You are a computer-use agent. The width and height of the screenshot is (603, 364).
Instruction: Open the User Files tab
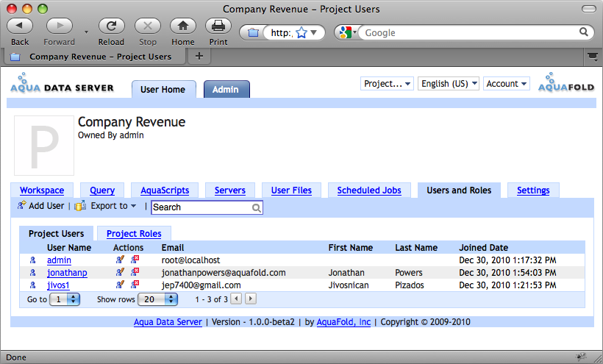click(x=291, y=190)
